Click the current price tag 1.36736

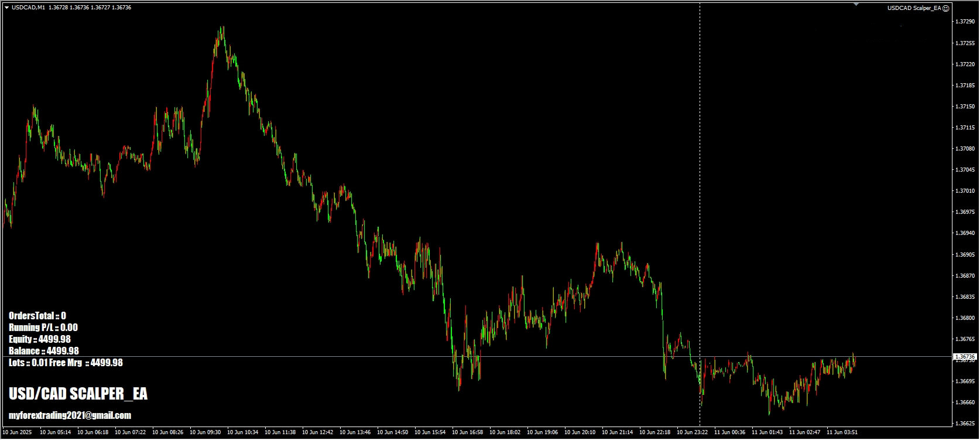(x=965, y=356)
